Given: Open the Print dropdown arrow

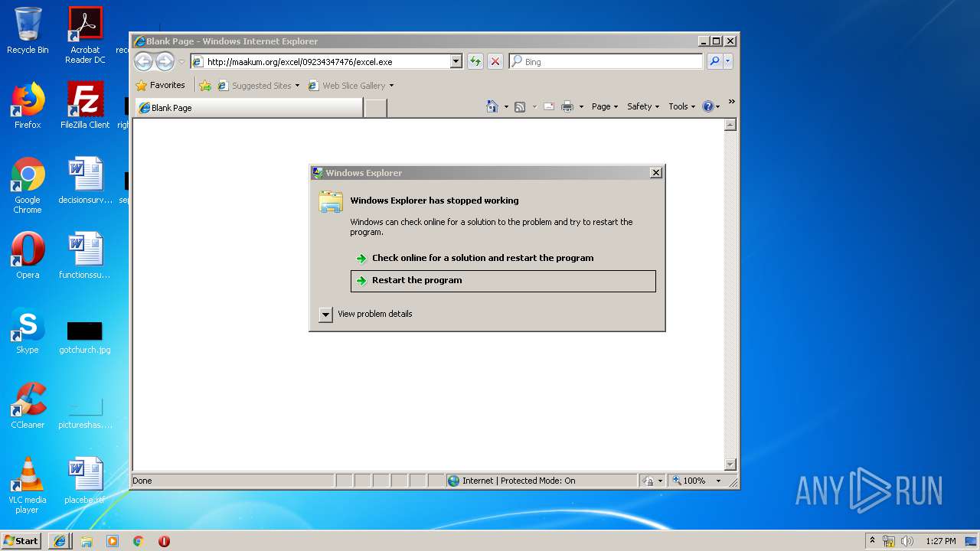Looking at the screenshot, I should 581,106.
